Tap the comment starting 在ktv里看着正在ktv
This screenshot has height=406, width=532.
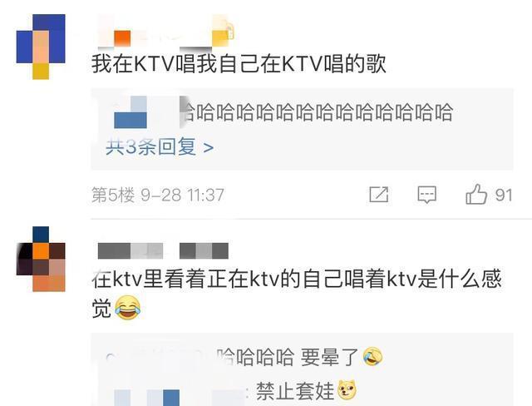click(x=296, y=293)
